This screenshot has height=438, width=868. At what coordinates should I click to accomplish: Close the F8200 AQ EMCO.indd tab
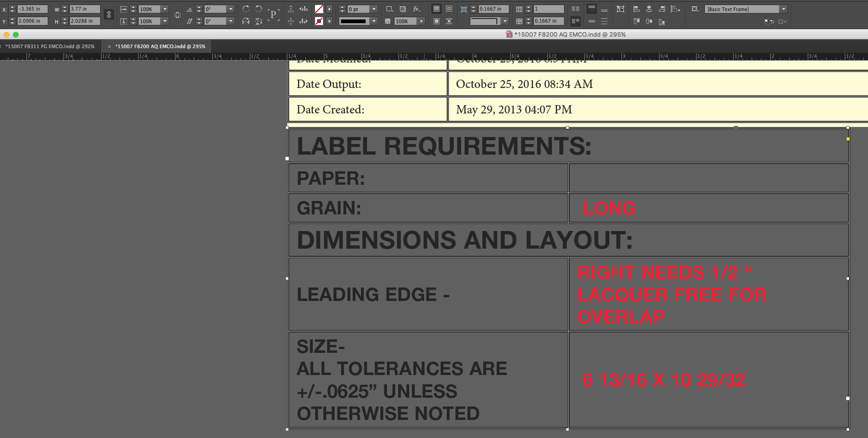(x=109, y=46)
